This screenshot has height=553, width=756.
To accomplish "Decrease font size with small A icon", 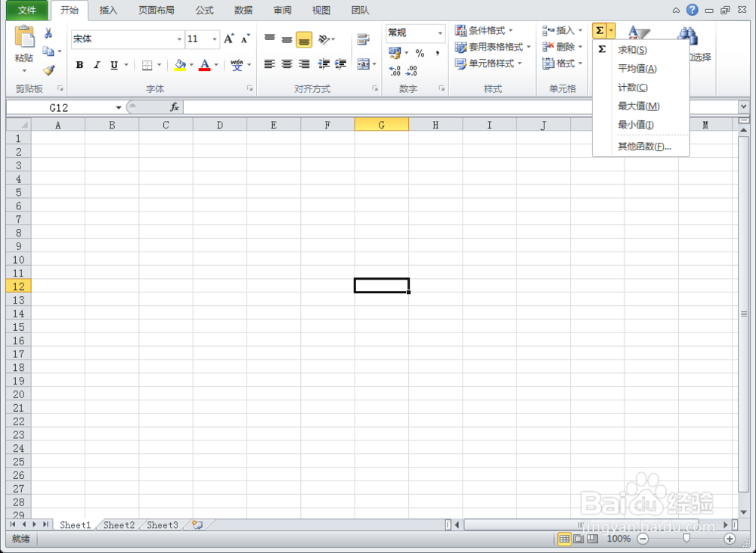I will (246, 39).
